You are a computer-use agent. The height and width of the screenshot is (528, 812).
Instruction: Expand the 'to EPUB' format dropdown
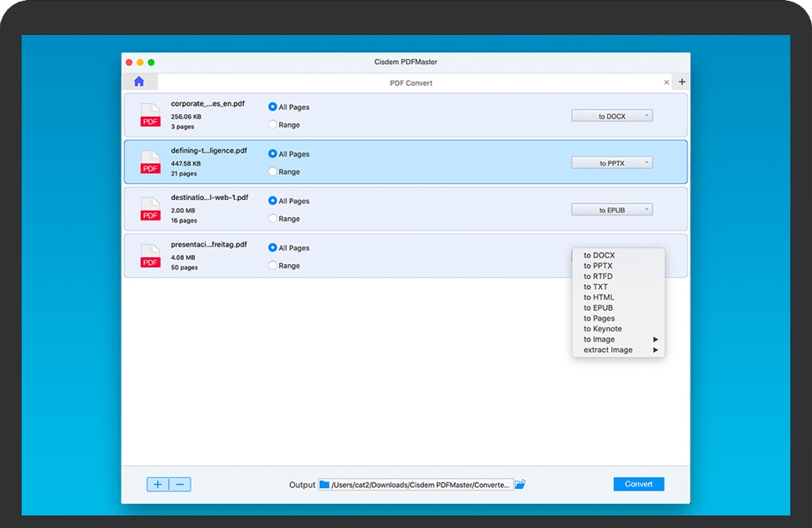[612, 211]
